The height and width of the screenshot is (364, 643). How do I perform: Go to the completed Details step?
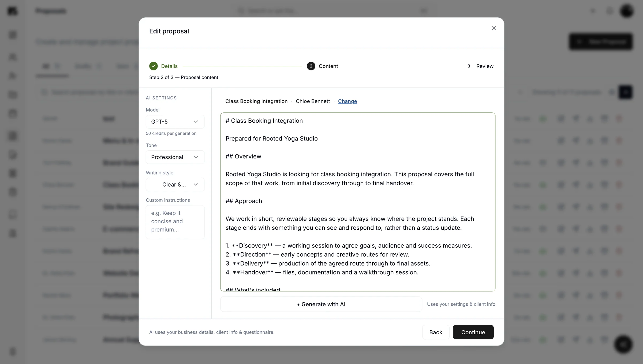point(163,66)
